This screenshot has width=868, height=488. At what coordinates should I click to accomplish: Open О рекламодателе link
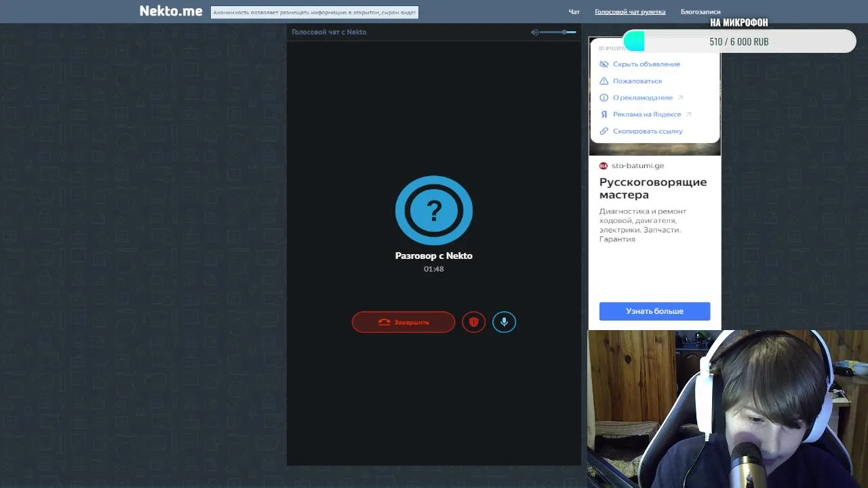point(642,98)
